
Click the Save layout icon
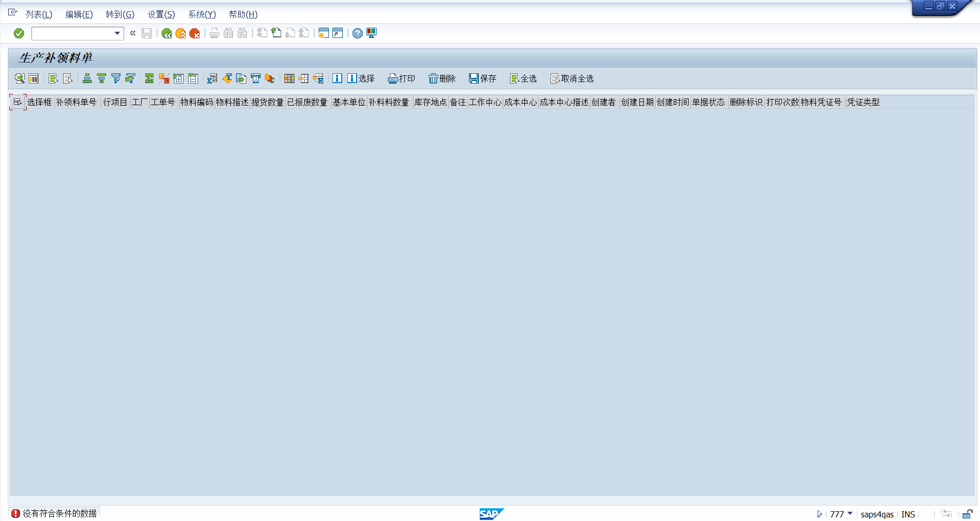(x=318, y=78)
